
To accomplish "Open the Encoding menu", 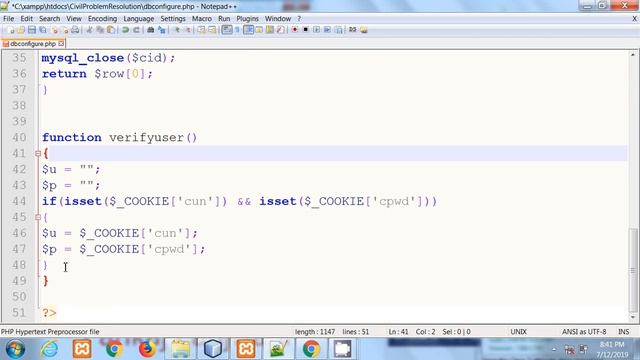I will tap(102, 19).
